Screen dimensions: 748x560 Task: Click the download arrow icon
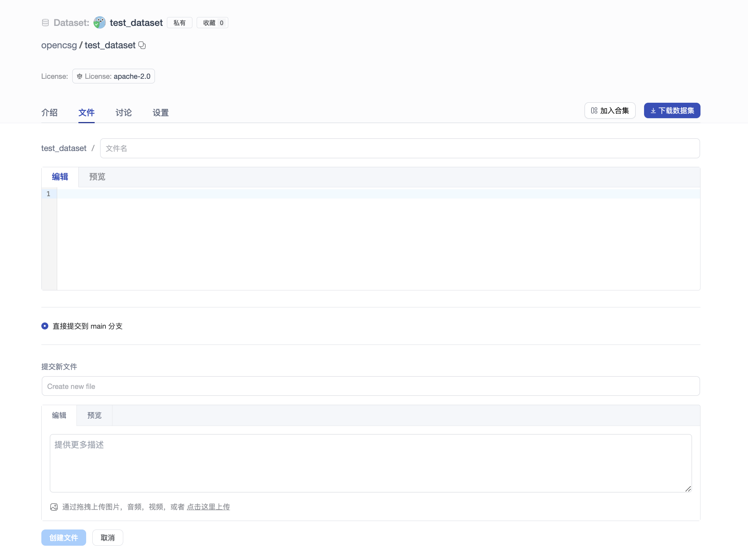pos(653,111)
